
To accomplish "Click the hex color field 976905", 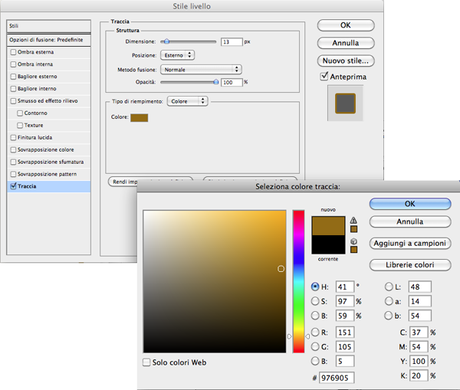I will (337, 378).
